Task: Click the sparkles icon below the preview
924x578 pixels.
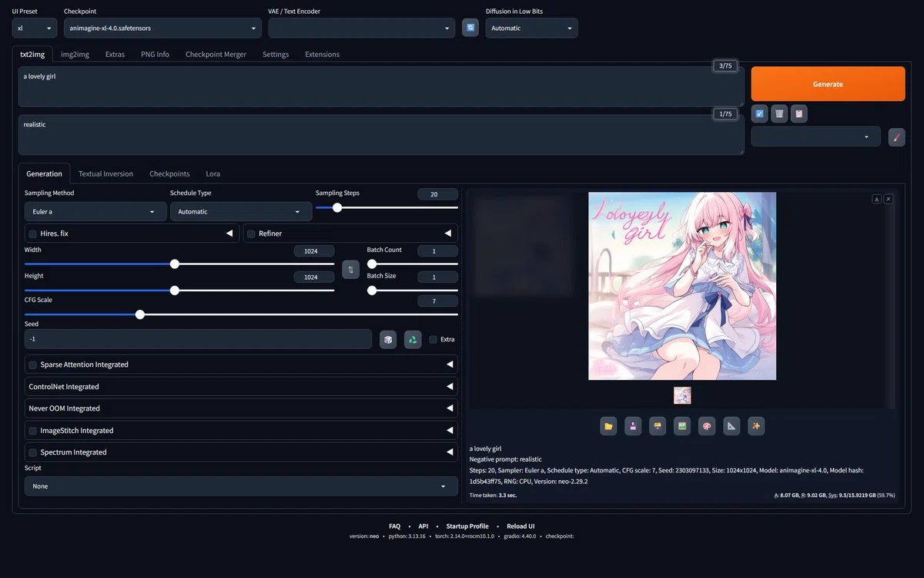Action: coord(756,426)
